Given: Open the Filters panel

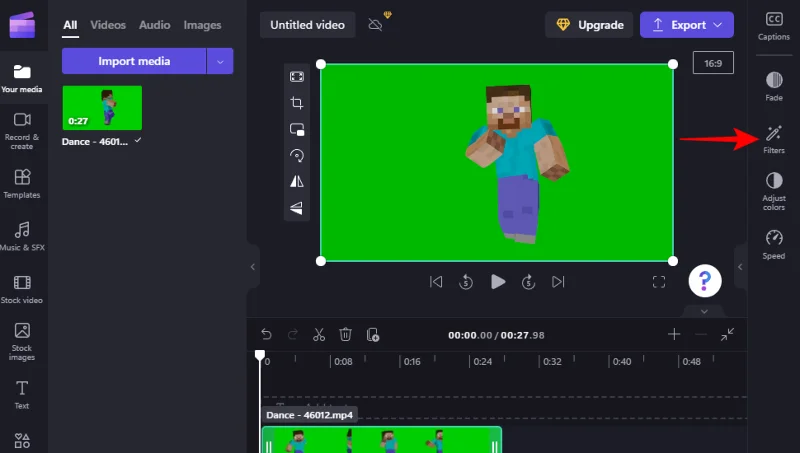Looking at the screenshot, I should [774, 139].
